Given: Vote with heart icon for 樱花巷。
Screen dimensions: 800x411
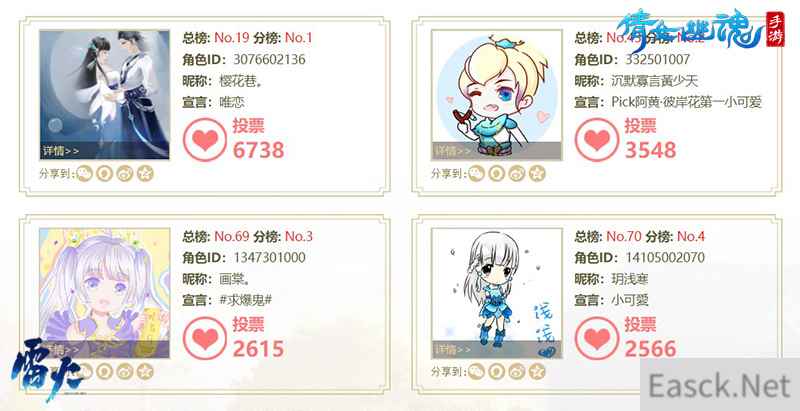Looking at the screenshot, I should point(205,140).
